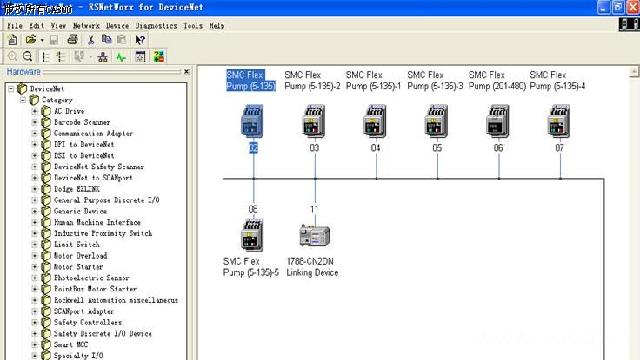Select SMC Flex Pump (201-480) at node 06

(498, 121)
